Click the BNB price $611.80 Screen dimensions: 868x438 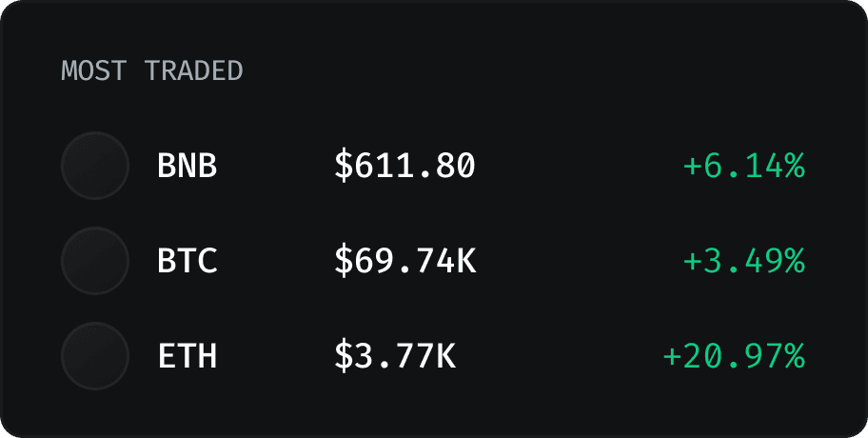click(404, 167)
